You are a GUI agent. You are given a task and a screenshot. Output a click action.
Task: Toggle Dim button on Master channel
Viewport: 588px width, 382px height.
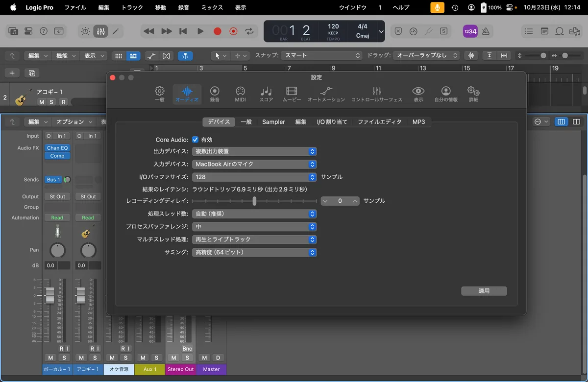(218, 358)
